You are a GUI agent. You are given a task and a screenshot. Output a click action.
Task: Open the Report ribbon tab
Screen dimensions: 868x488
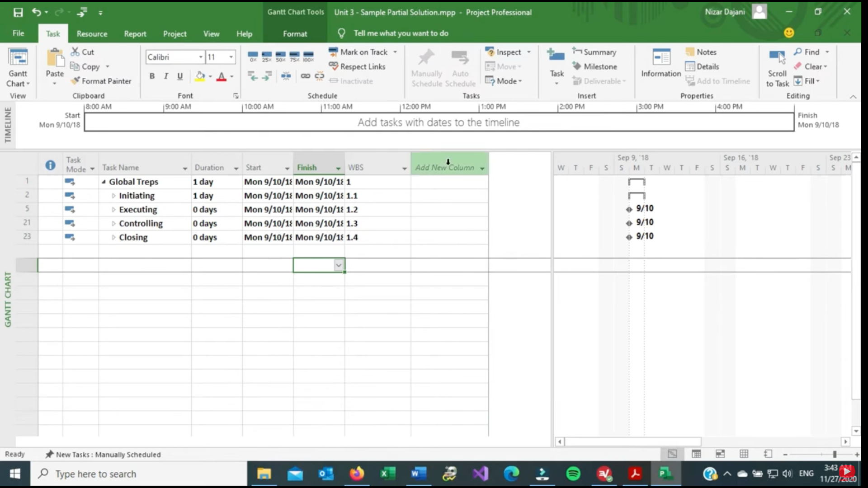tap(135, 34)
